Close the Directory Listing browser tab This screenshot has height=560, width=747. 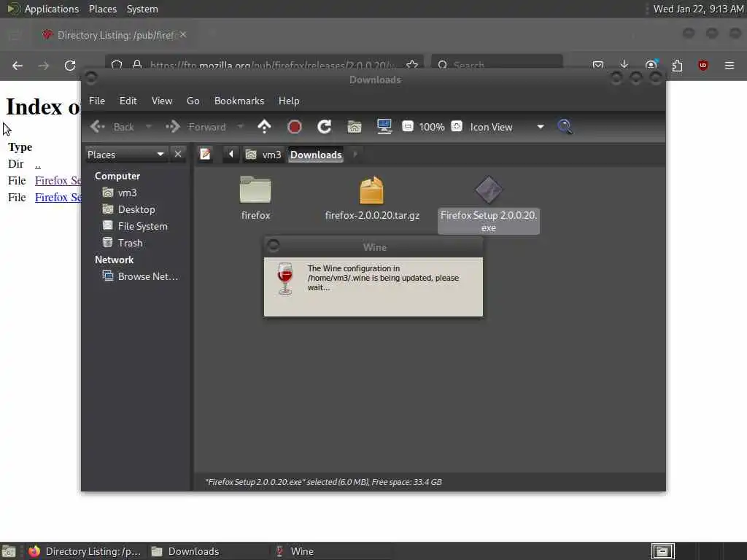point(183,35)
